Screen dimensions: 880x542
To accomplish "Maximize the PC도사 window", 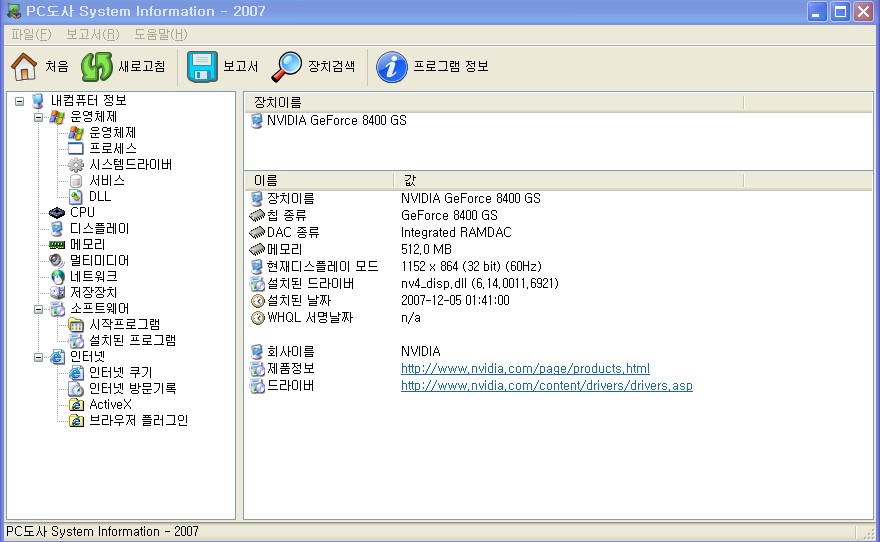I will (840, 12).
